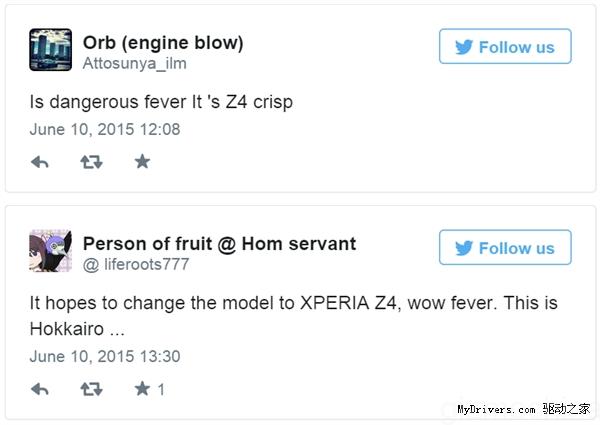Retweet the Orb (engine blow) tweet

pyautogui.click(x=91, y=161)
